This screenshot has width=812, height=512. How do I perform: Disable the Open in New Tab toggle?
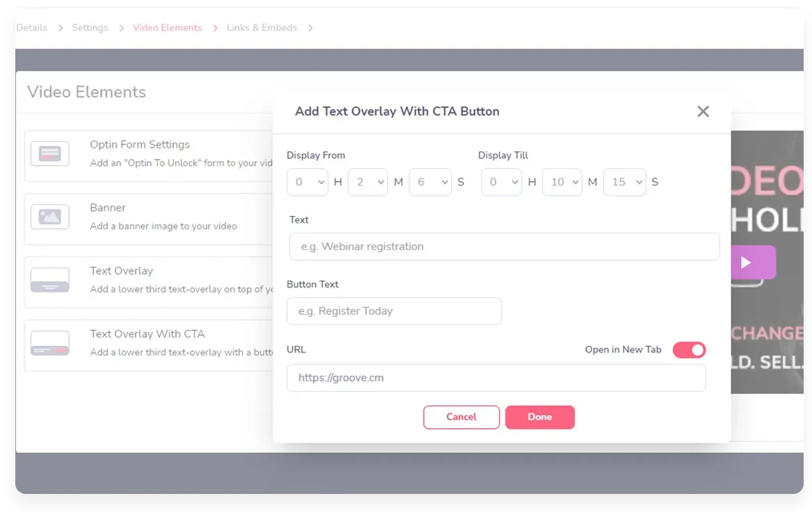tap(689, 350)
